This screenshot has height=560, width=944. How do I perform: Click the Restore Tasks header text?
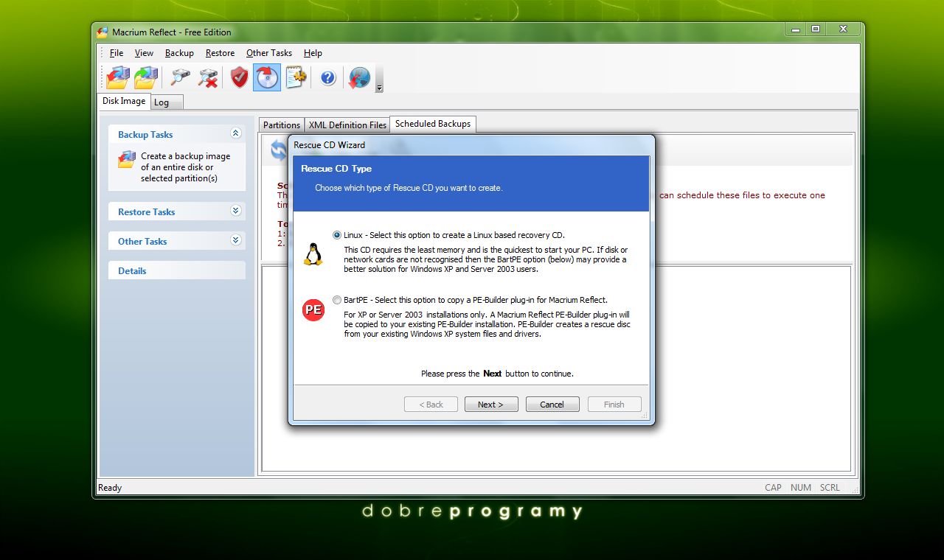[146, 212]
